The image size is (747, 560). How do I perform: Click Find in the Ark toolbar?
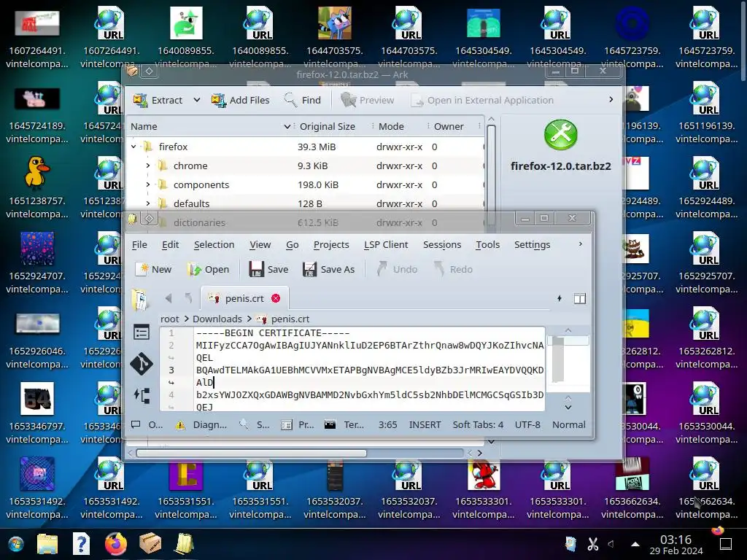point(302,100)
